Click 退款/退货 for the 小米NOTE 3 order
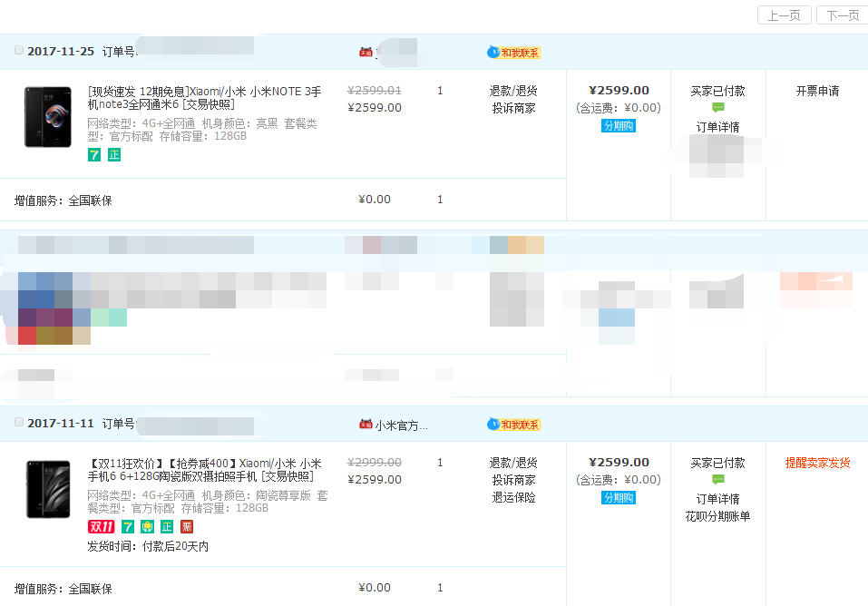Image resolution: width=868 pixels, height=606 pixels. pos(513,91)
